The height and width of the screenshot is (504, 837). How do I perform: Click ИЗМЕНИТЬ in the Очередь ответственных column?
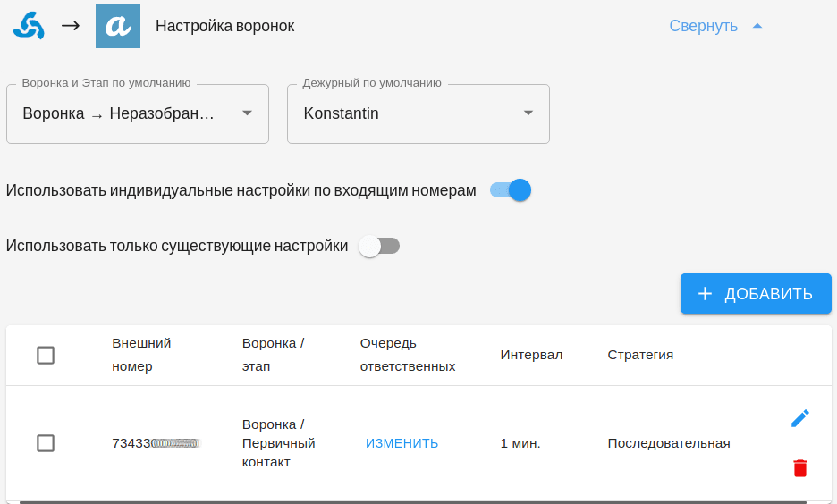pos(402,443)
